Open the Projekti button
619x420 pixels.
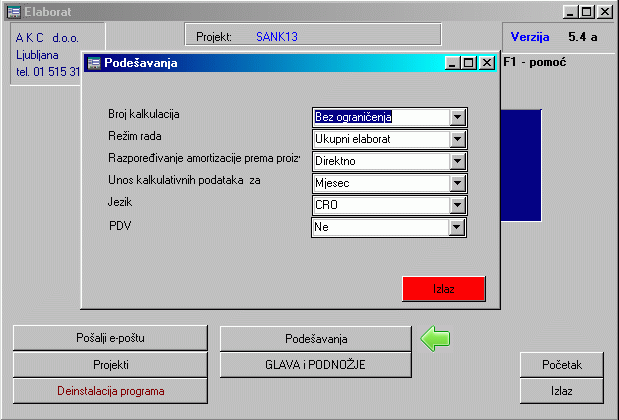[110, 365]
